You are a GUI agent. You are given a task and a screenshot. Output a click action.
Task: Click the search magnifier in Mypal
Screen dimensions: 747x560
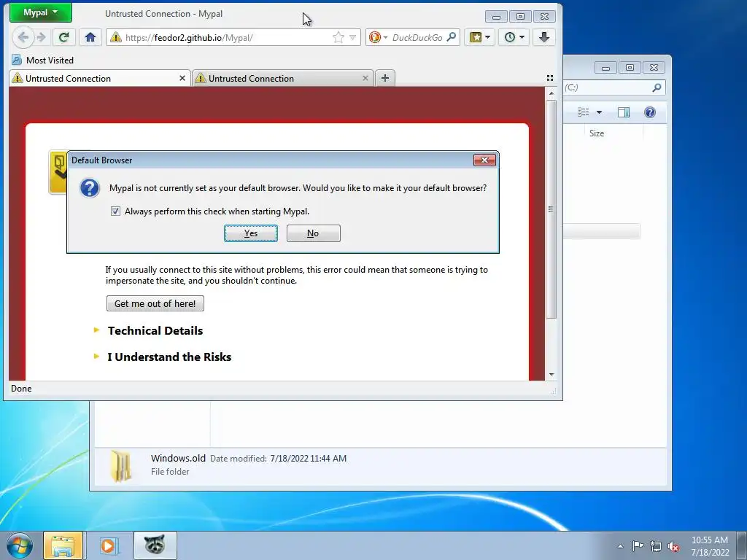452,36
